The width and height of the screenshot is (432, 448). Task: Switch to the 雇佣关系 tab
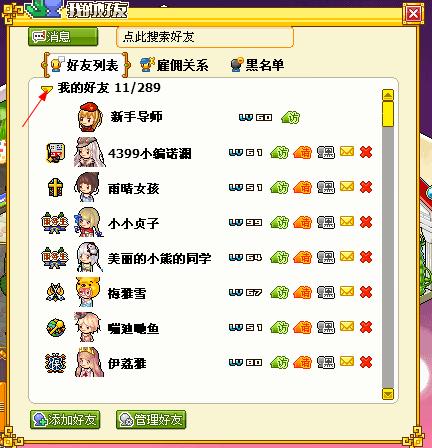(x=175, y=65)
